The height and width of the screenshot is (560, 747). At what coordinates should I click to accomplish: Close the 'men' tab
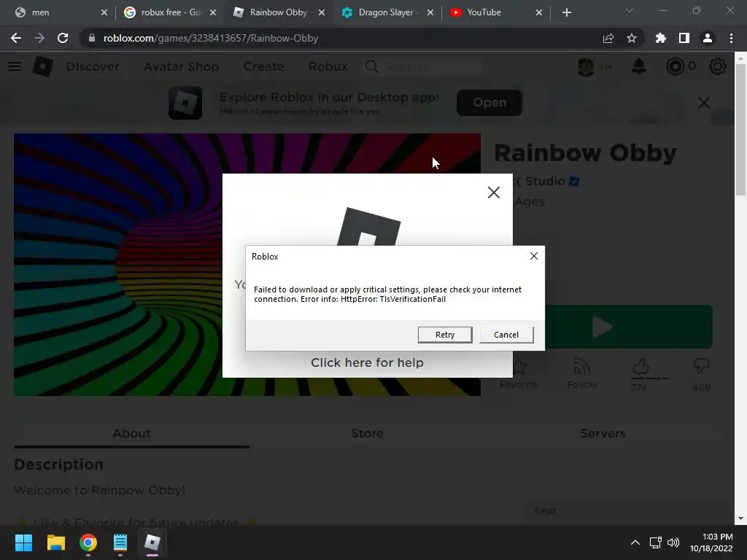point(104,12)
